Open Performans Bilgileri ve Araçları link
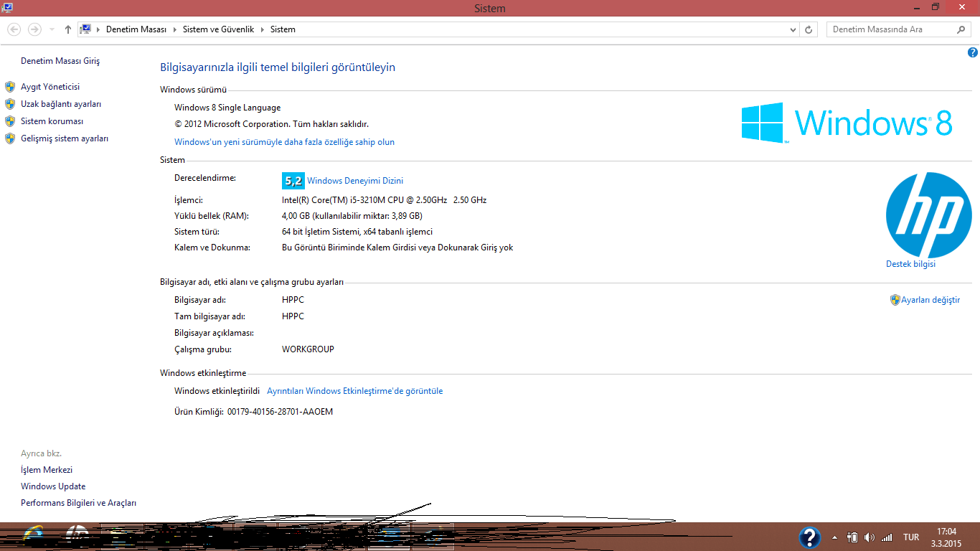Image resolution: width=980 pixels, height=551 pixels. 78,503
